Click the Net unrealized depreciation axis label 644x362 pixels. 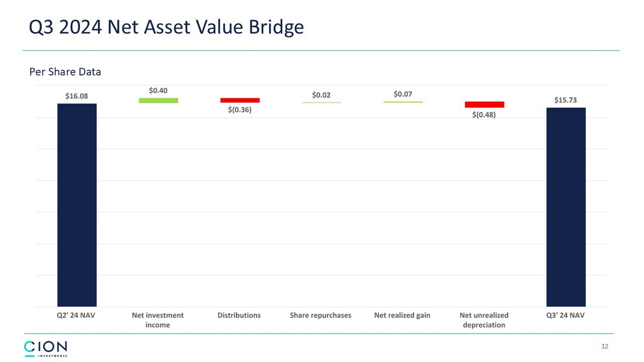[x=484, y=320]
